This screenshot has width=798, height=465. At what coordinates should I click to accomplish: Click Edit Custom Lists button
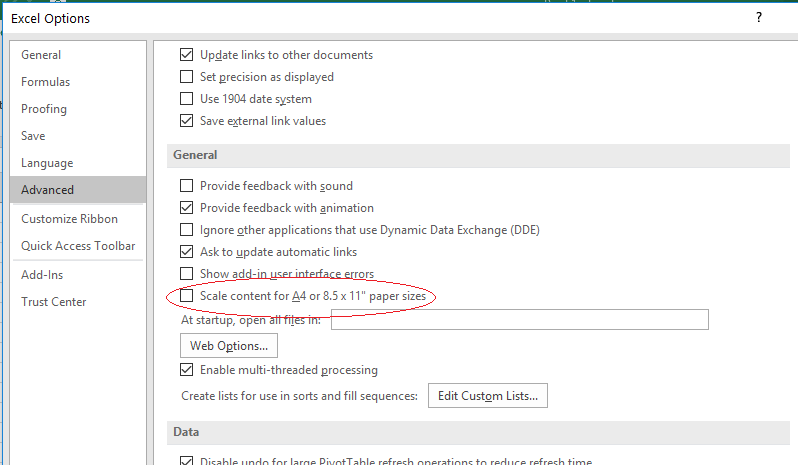pyautogui.click(x=488, y=395)
